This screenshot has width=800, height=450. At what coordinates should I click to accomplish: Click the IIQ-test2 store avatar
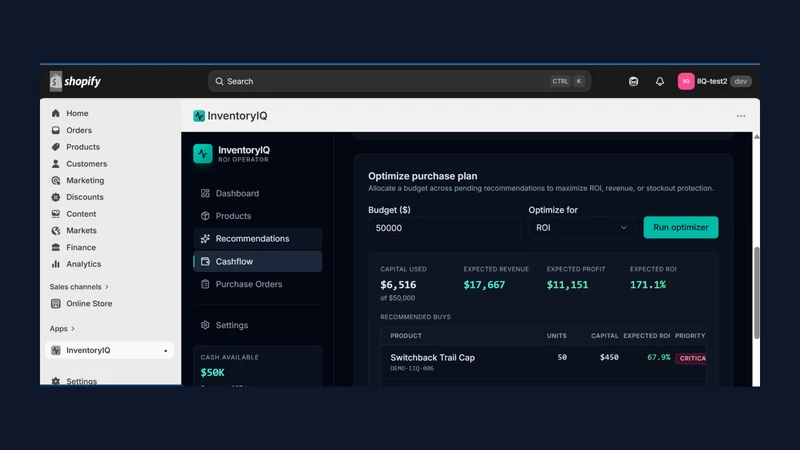[686, 81]
